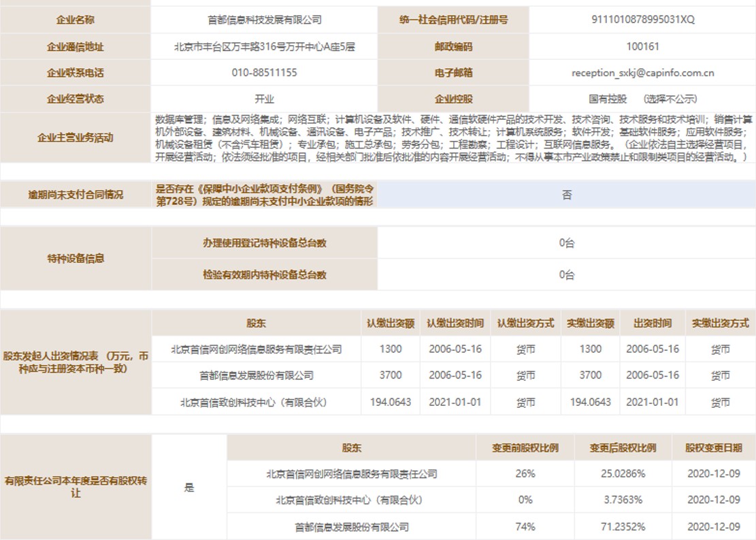
Task: Click the 企业控股 label
Action: (453, 99)
